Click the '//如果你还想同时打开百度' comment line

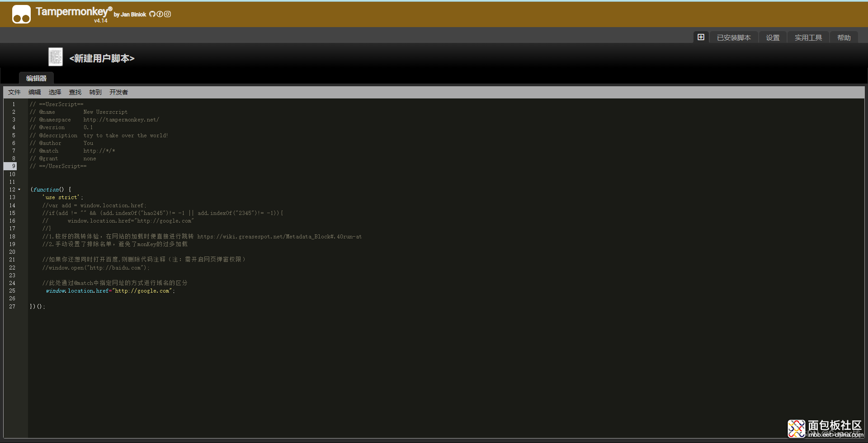[x=144, y=260]
